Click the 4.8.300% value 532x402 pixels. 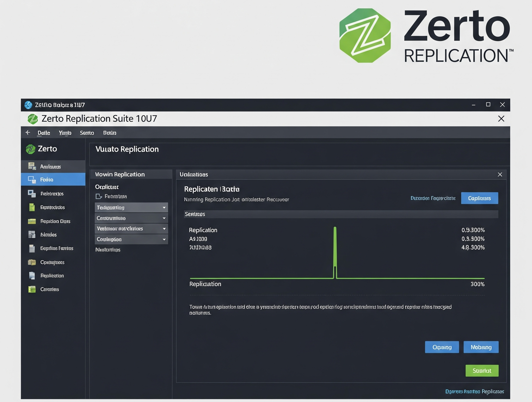[473, 247]
